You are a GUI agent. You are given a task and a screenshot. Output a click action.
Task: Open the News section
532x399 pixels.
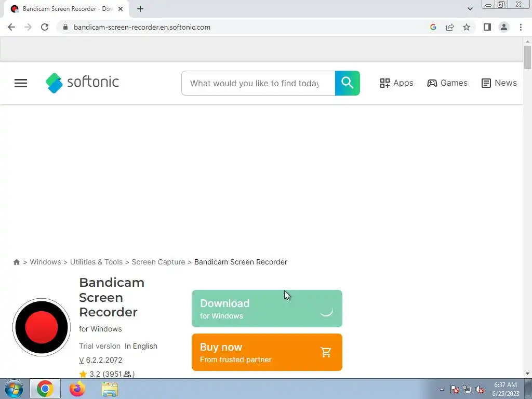tap(499, 83)
